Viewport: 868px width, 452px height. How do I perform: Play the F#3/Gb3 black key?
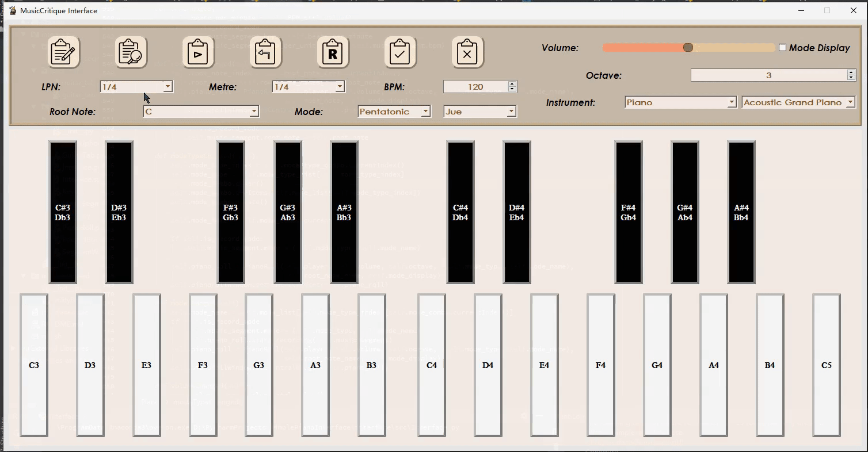click(x=231, y=212)
